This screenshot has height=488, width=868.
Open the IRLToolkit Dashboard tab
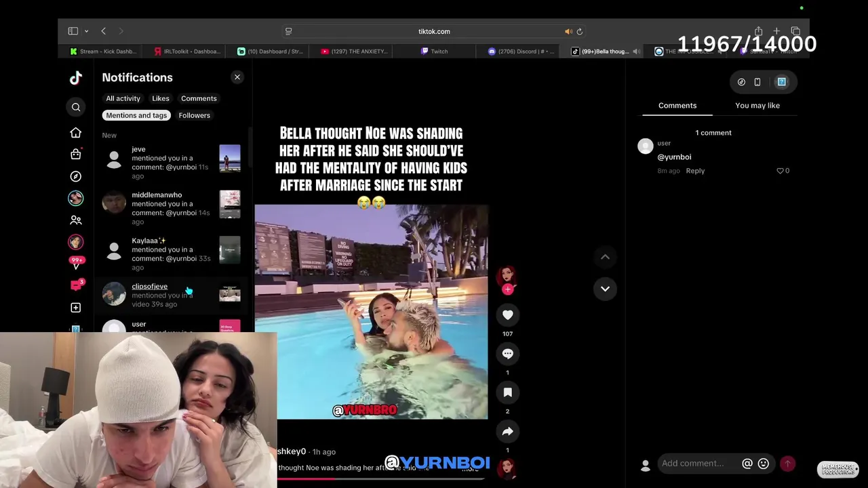187,52
